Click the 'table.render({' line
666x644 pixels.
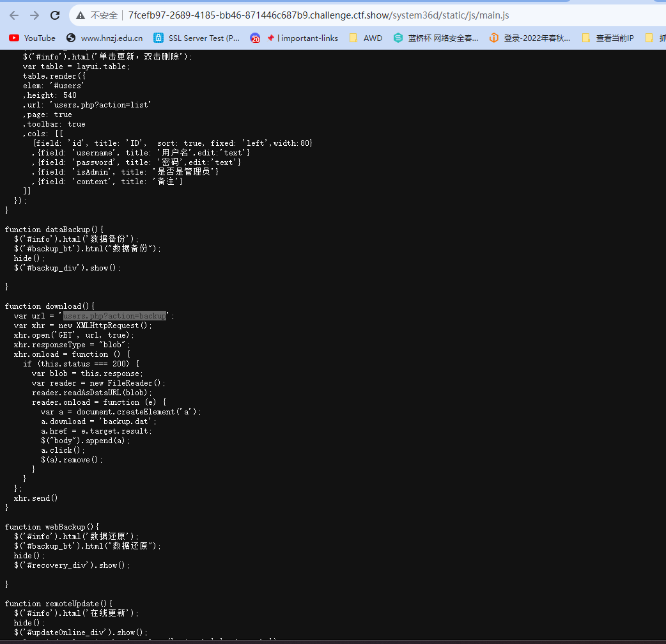click(54, 76)
